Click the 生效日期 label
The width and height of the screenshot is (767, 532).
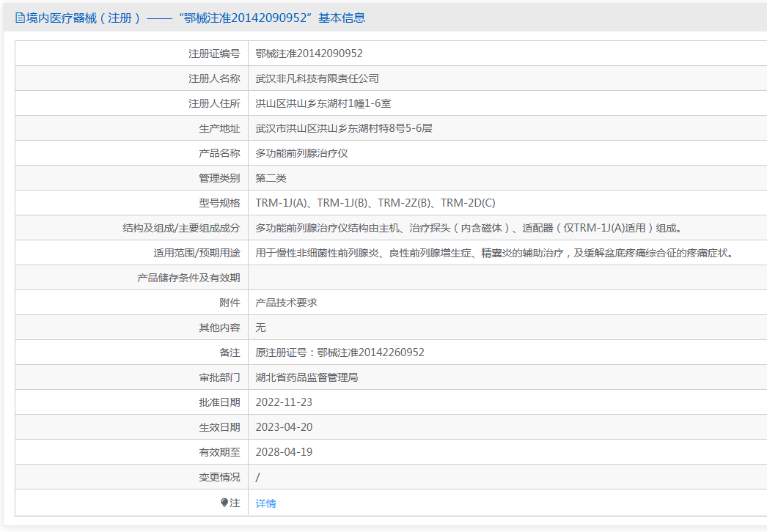click(x=220, y=427)
